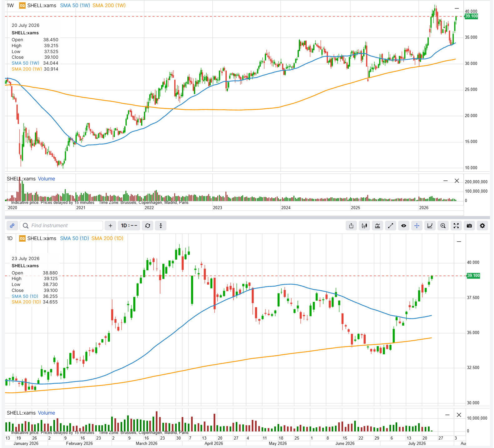
Task: Click daily SMA 50 value 36.255
Action: (50, 296)
